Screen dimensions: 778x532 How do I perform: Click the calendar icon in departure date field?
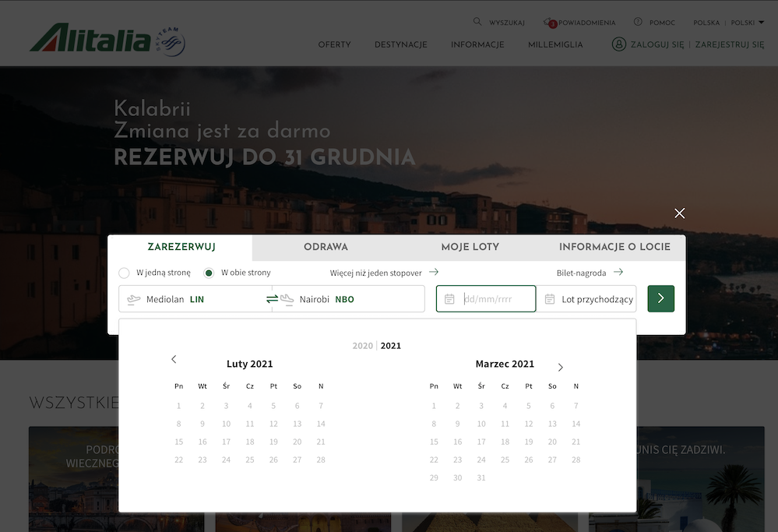449,299
